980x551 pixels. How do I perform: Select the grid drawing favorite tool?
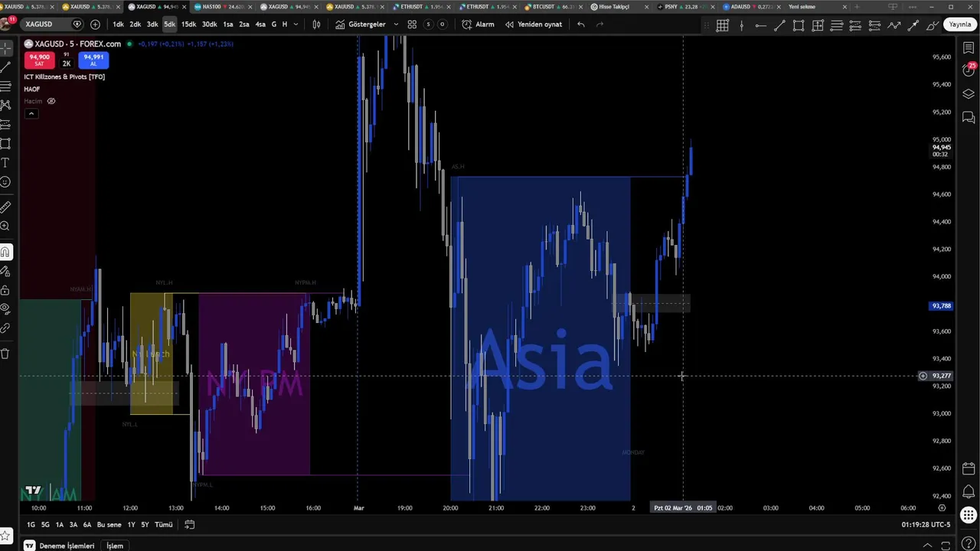pyautogui.click(x=722, y=25)
